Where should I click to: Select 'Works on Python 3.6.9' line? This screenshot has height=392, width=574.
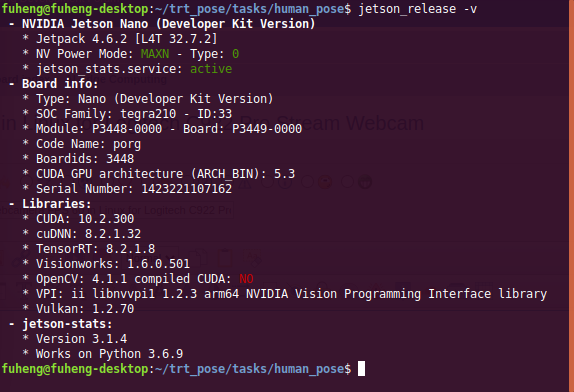109,354
